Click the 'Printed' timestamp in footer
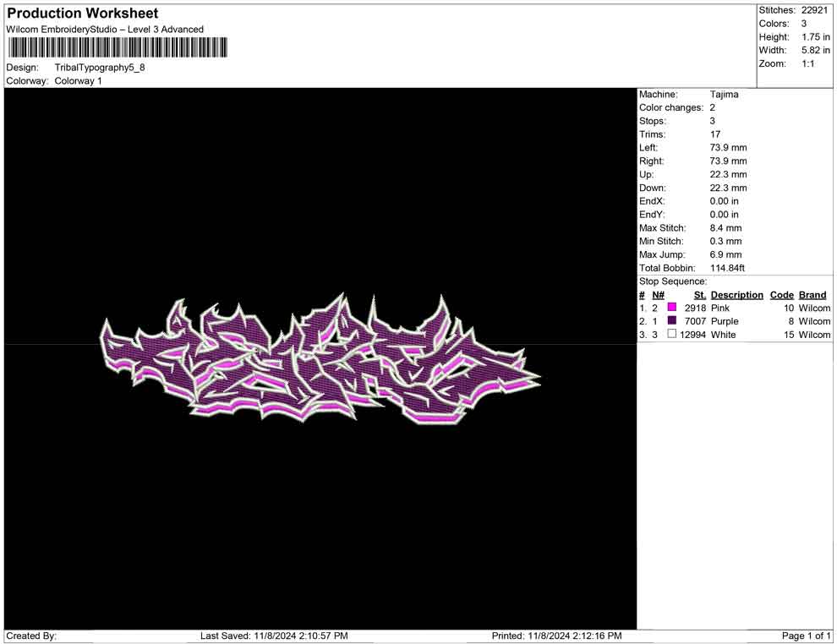 [557, 636]
